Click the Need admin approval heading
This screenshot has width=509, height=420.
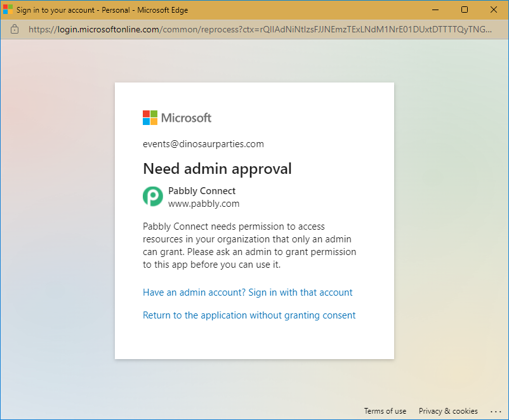tap(217, 169)
